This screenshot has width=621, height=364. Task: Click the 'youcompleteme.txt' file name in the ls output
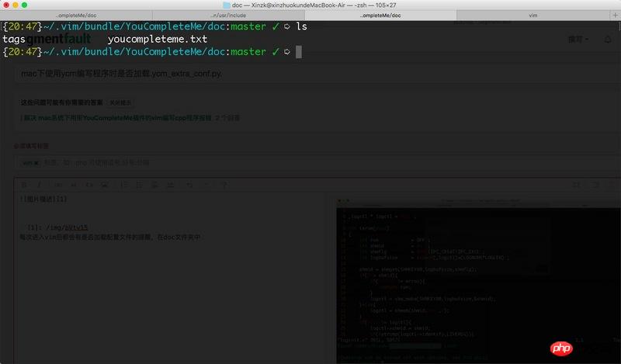click(158, 40)
